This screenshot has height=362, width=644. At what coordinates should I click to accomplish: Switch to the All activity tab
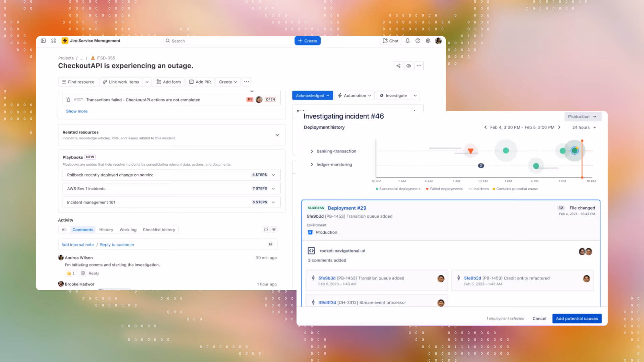64,230
